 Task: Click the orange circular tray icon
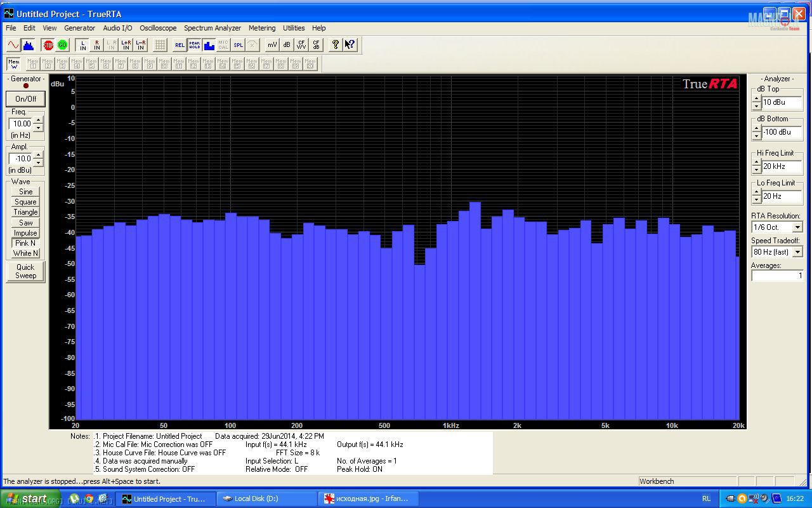click(x=742, y=498)
